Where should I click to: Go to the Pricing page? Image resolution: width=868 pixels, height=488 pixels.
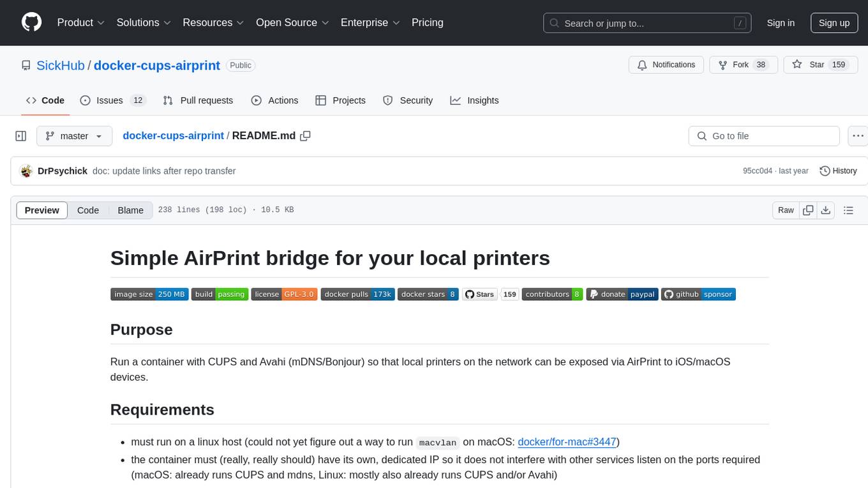[x=428, y=22]
